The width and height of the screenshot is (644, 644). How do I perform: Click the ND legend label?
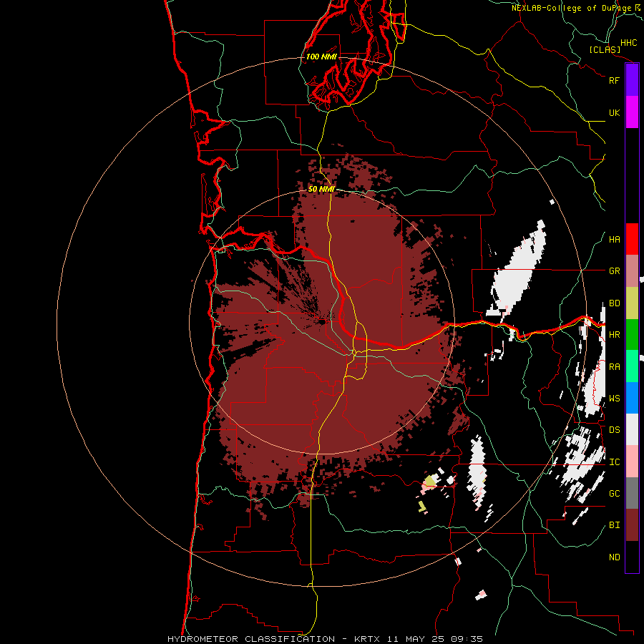point(614,557)
